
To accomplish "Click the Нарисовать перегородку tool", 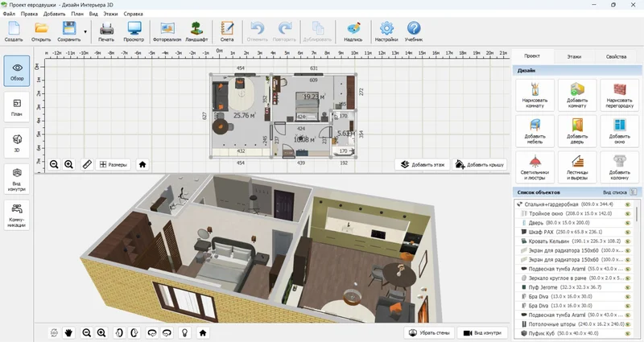I will click(619, 95).
